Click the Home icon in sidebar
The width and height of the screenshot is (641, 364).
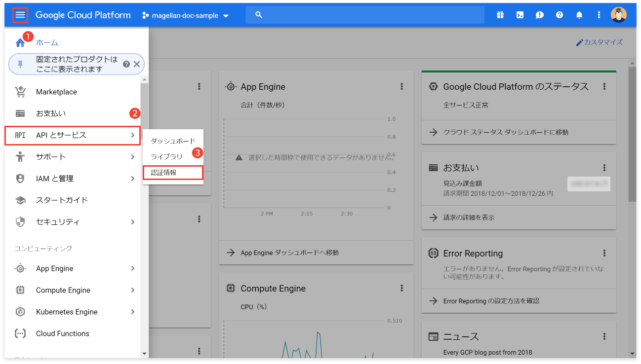[20, 42]
